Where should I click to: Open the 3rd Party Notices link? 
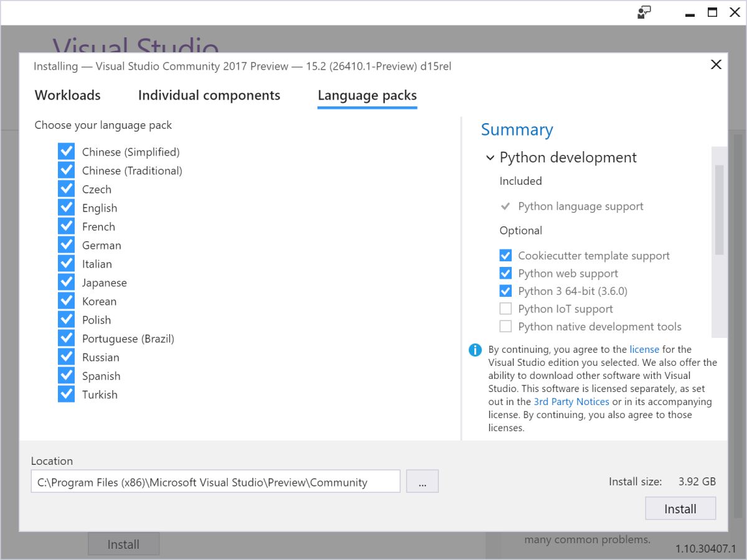pos(571,402)
